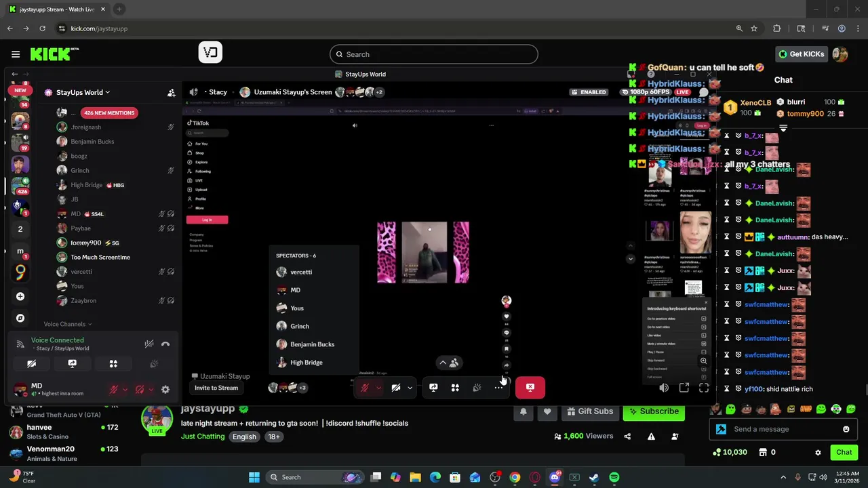The width and height of the screenshot is (868, 488).
Task: Open the emoji picker in chat input
Action: pos(846,429)
